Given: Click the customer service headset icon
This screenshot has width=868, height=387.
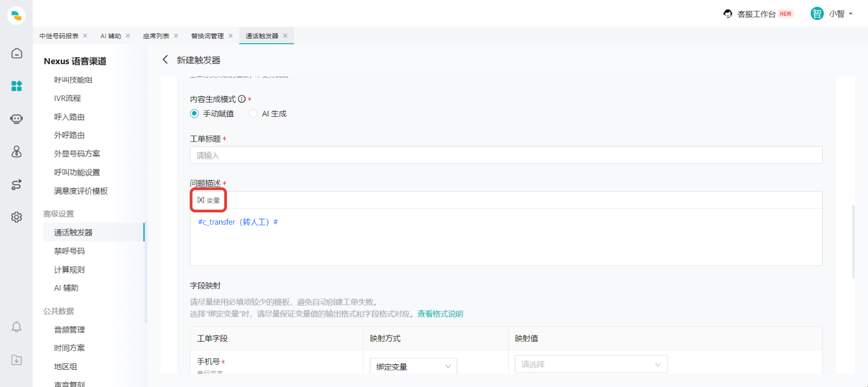Looking at the screenshot, I should tap(728, 14).
